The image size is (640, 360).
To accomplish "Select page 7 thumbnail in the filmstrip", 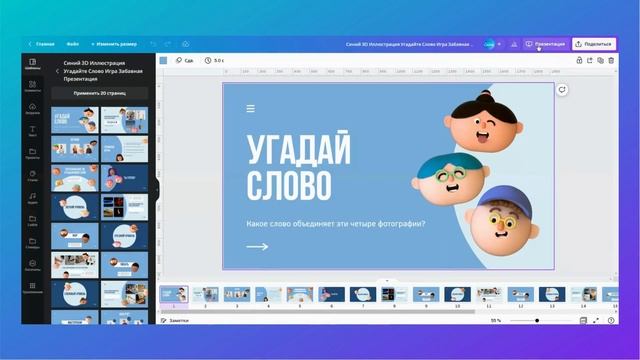I will point(363,294).
